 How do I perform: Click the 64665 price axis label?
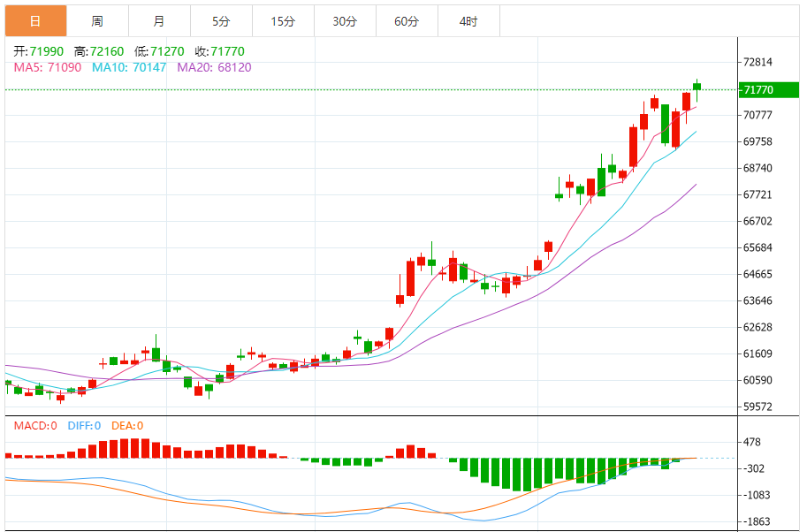pos(758,274)
